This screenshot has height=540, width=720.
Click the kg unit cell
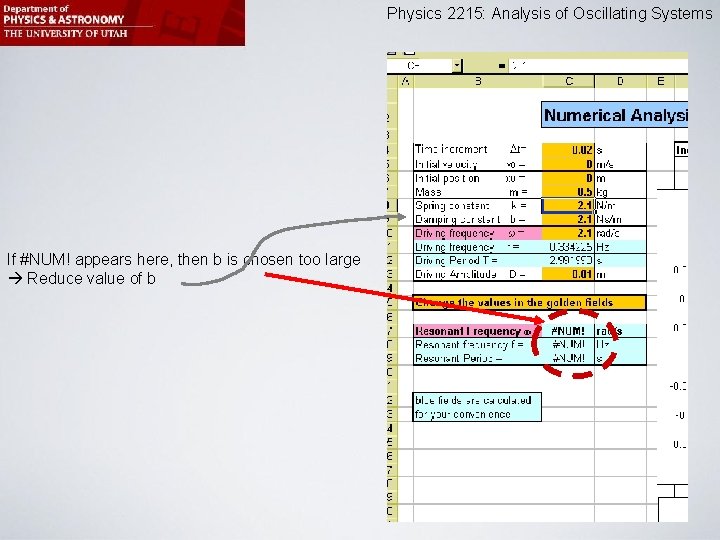[x=620, y=192]
